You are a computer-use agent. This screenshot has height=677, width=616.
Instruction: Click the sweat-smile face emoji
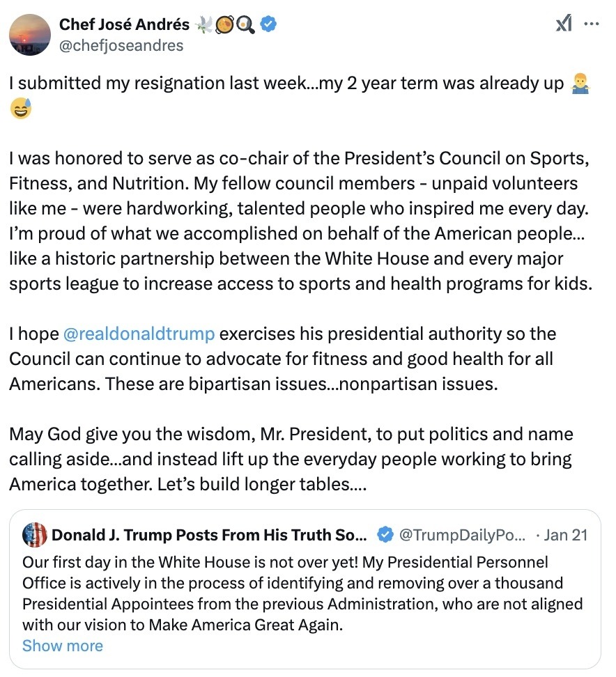point(21,109)
